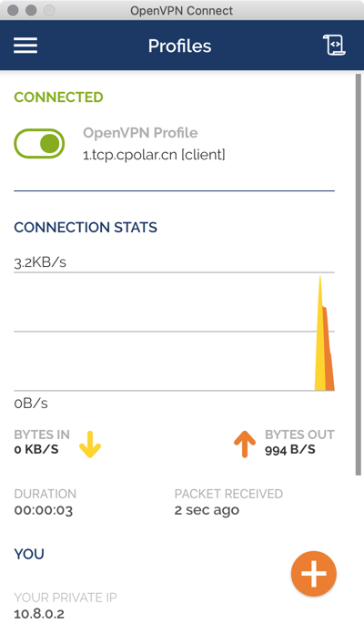Viewport: 364px width, 624px height.
Task: Click the YOU section heading
Action: [29, 554]
